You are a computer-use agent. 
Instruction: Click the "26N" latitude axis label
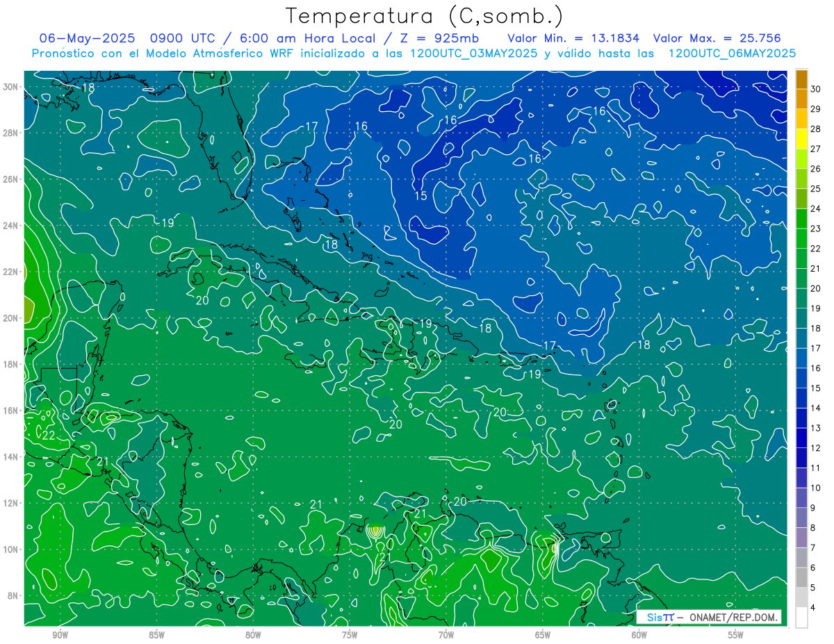12,179
